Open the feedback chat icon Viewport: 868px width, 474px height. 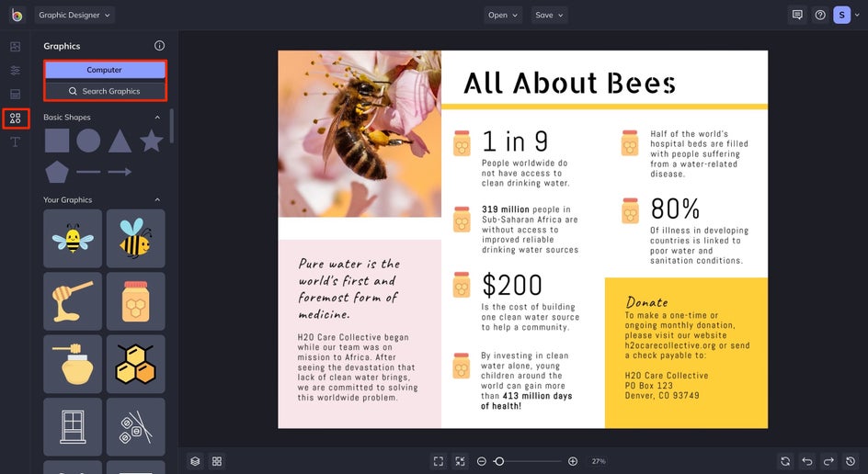797,15
